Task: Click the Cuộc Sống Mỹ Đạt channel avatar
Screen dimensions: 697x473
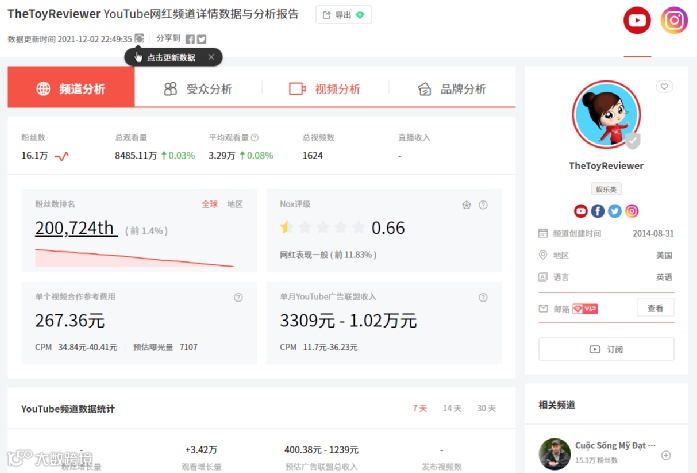Action: click(555, 454)
